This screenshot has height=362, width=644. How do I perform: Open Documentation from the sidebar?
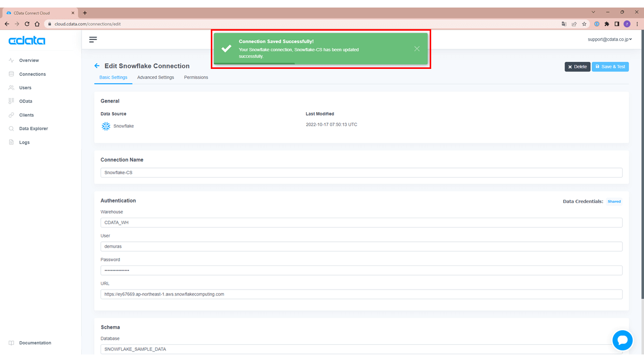(35, 343)
